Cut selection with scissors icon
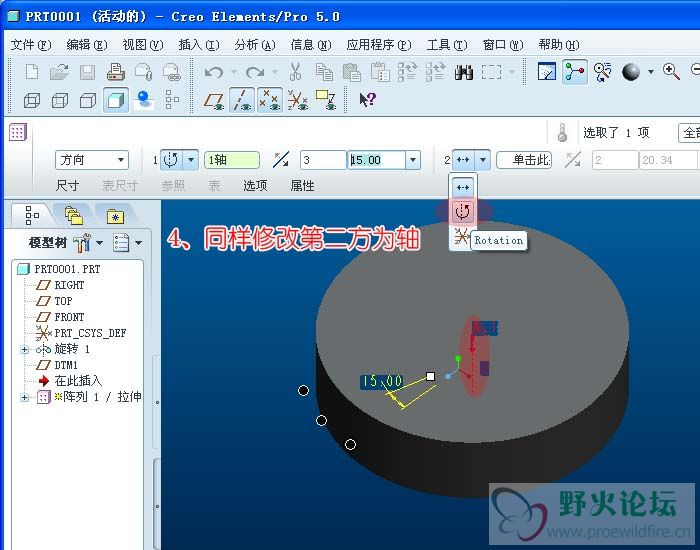This screenshot has width=700, height=550. point(295,72)
